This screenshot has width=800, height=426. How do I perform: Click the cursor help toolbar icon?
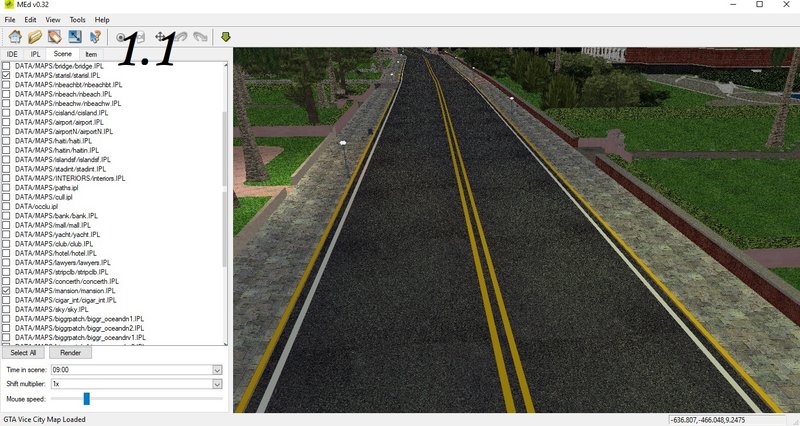point(95,37)
